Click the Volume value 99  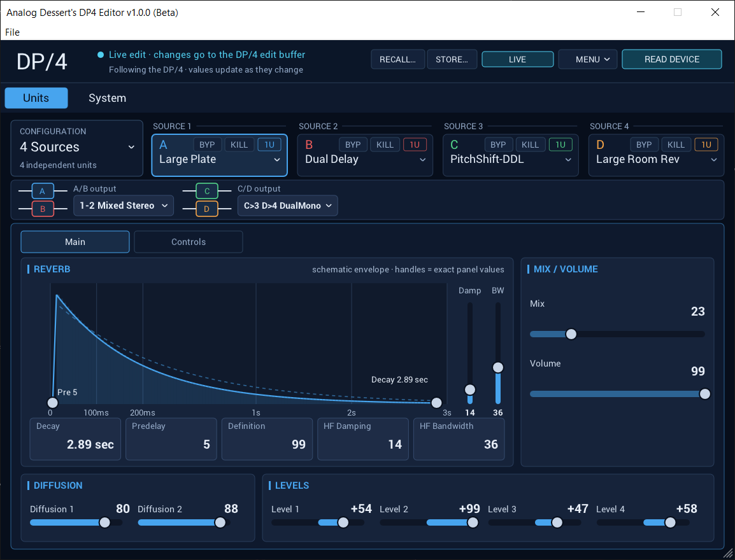[x=697, y=372]
